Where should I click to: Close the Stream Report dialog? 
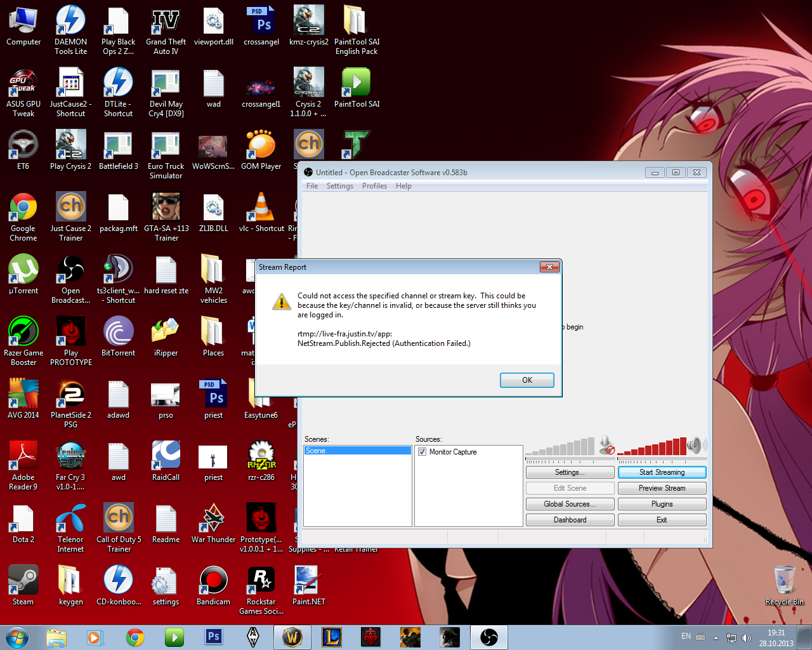[549, 267]
